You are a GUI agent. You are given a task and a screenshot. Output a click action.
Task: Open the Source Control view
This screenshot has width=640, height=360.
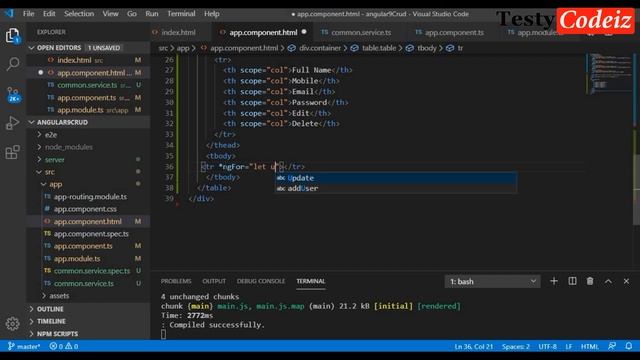(13, 94)
